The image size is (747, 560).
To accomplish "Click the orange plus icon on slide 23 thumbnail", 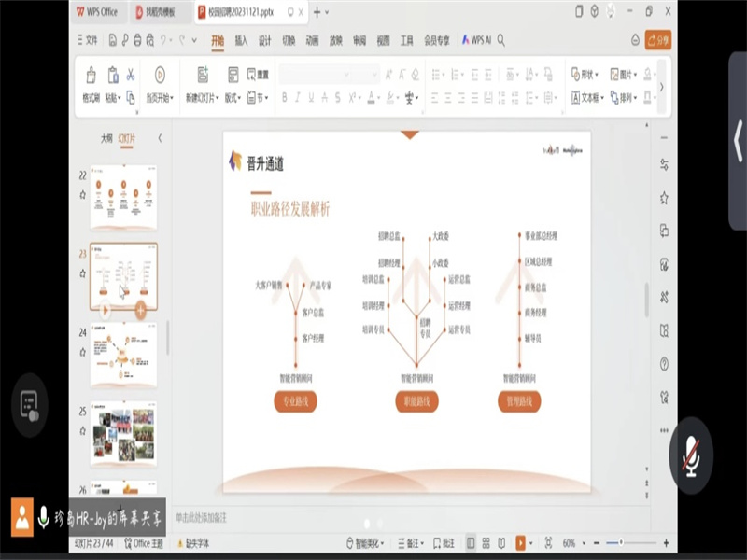I will (x=140, y=311).
